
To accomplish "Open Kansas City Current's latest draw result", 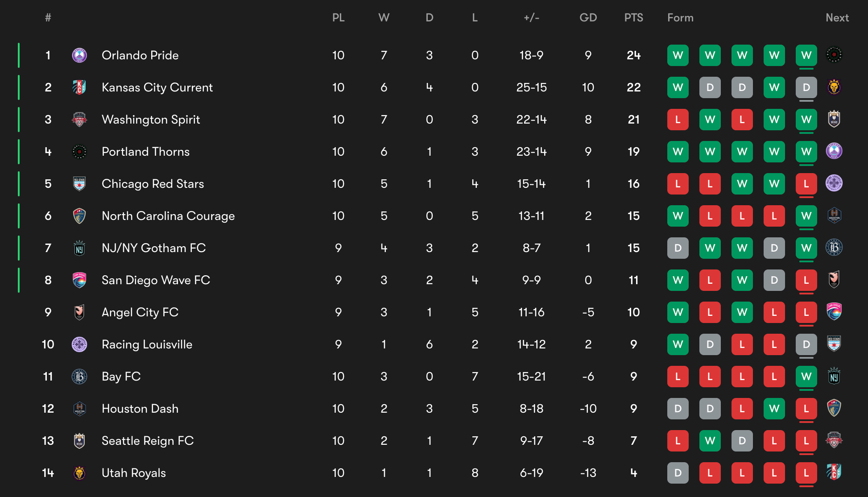I will point(806,87).
